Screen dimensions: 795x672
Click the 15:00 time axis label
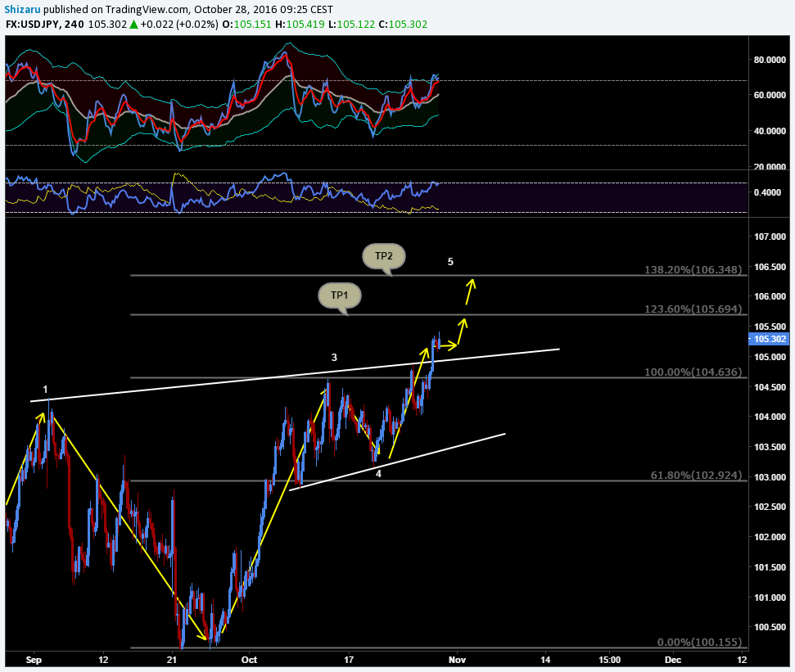609,660
